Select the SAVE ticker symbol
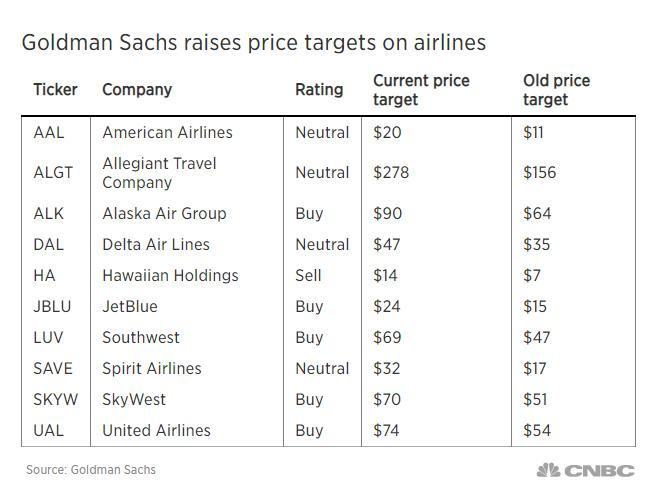663x501 pixels. point(53,368)
